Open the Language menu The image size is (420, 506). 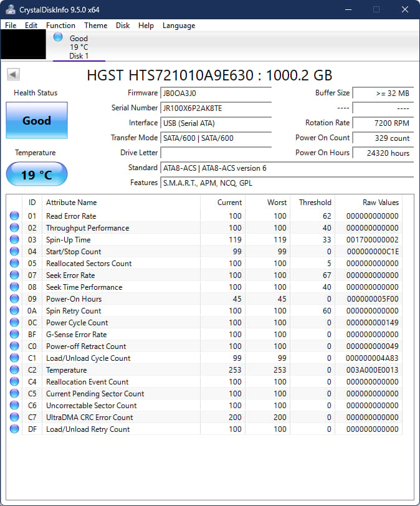click(179, 25)
